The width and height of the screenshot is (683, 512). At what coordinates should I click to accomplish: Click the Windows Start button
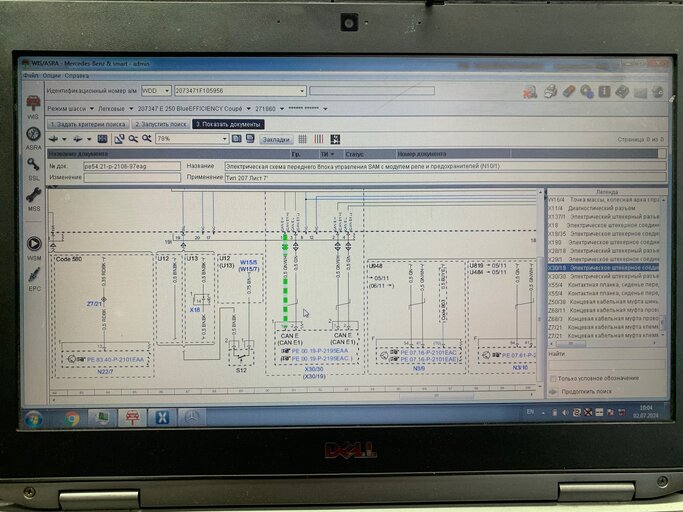coord(34,419)
